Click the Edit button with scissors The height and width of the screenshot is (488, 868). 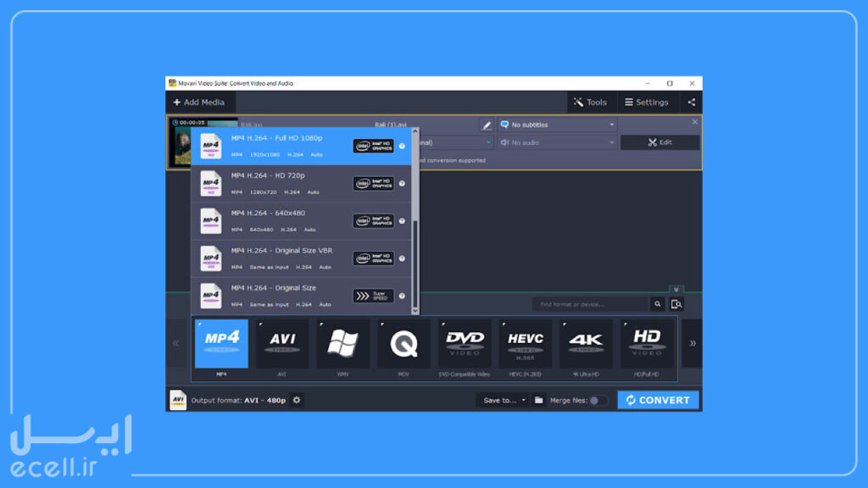pyautogui.click(x=659, y=142)
